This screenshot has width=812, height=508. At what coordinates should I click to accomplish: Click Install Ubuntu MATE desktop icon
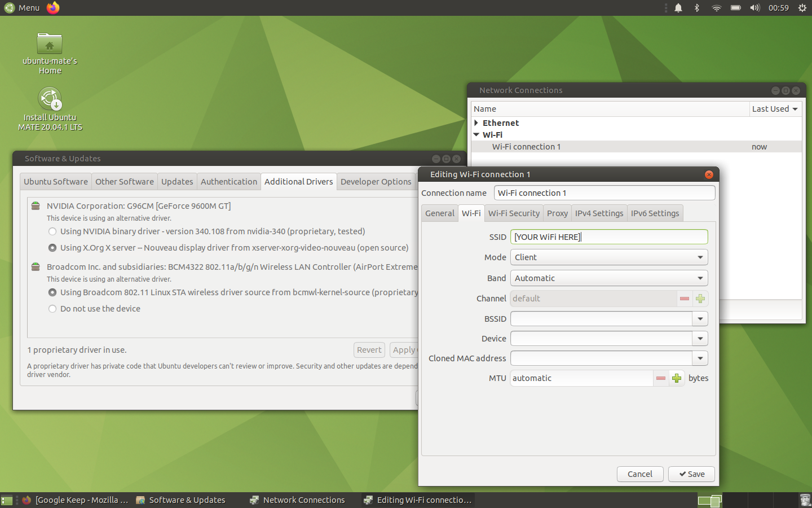pyautogui.click(x=50, y=100)
